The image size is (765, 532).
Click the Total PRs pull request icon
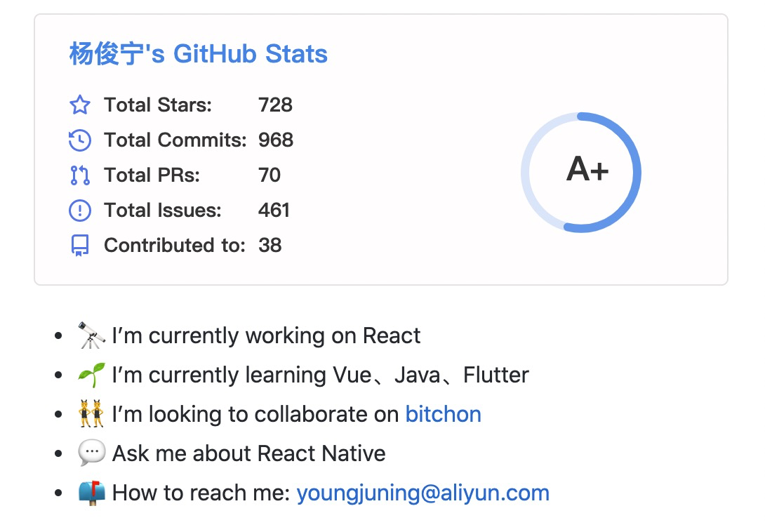pyautogui.click(x=80, y=175)
